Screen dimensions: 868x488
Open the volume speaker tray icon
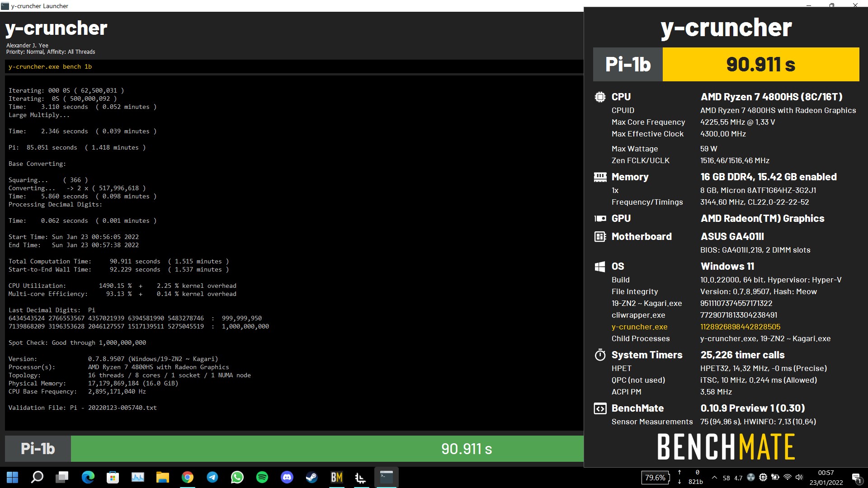(x=799, y=477)
